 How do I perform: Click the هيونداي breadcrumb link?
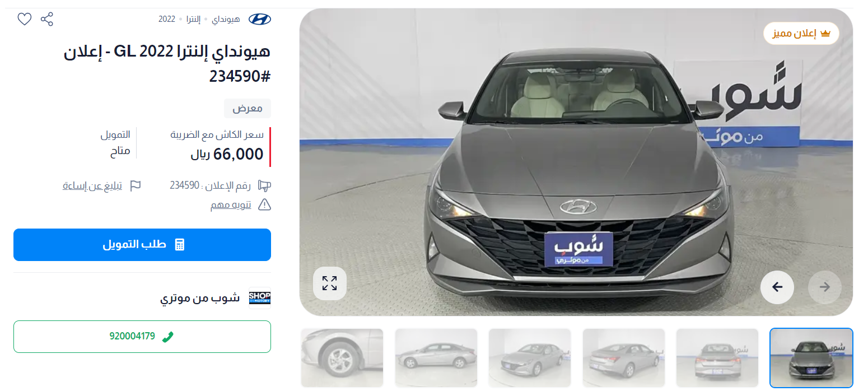coord(226,19)
